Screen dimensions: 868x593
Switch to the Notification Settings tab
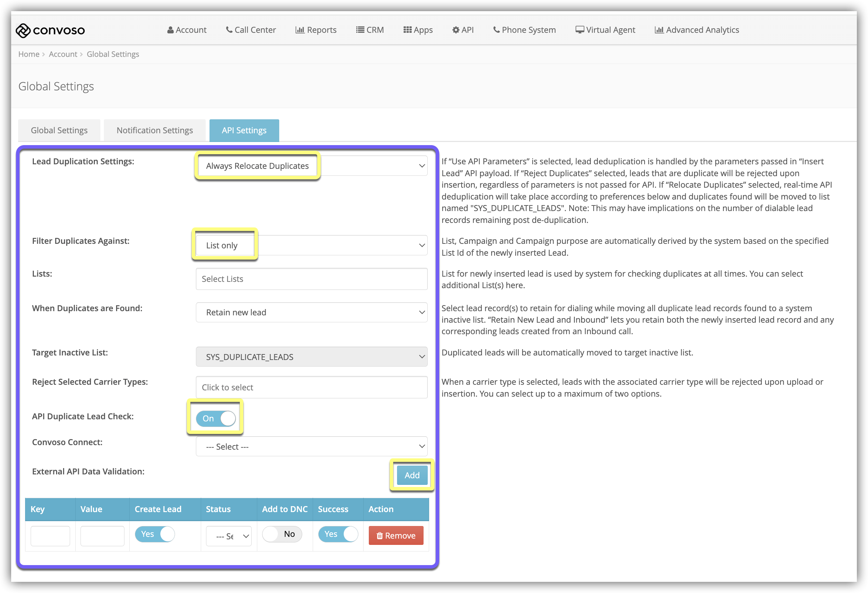(155, 130)
